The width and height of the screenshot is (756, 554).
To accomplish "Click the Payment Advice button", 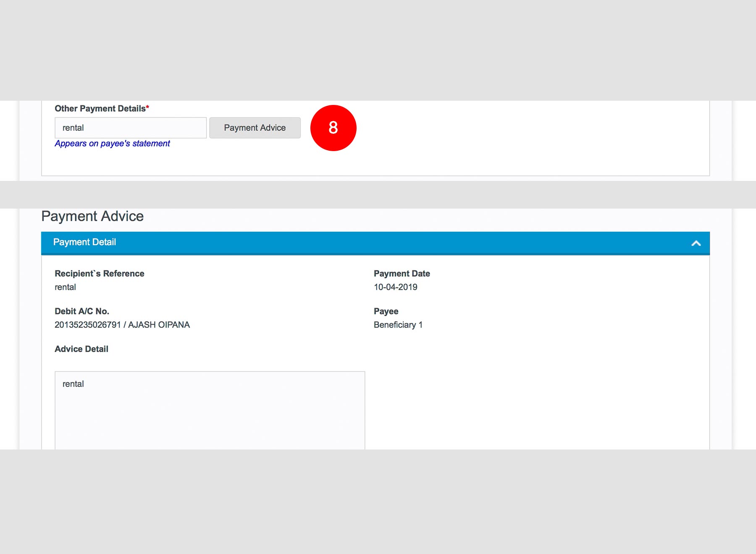I will pos(255,128).
